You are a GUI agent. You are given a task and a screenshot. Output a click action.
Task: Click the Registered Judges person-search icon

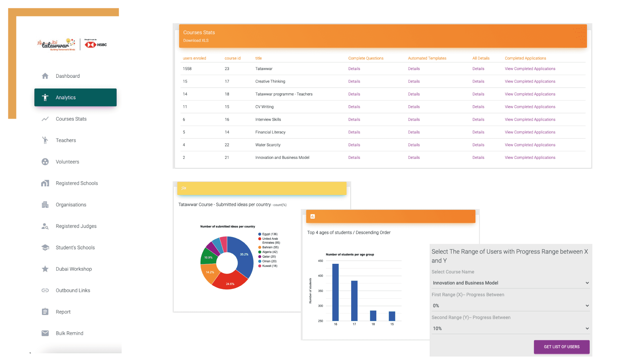[45, 226]
